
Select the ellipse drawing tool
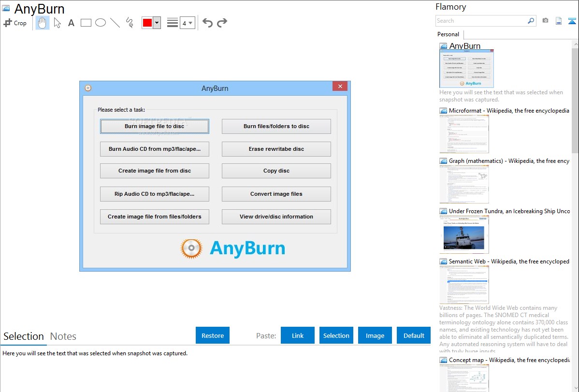(101, 23)
